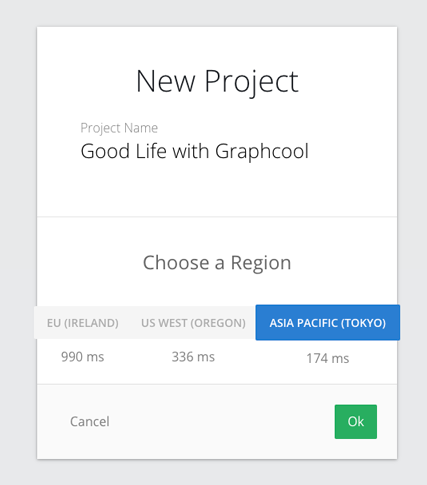Click the Choose a Region heading
427x485 pixels.
[x=217, y=263]
